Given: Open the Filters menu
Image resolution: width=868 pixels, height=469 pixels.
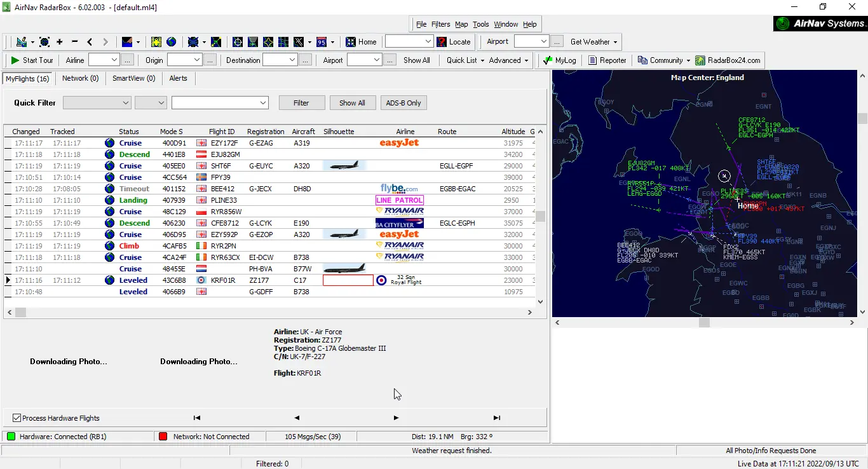Looking at the screenshot, I should (x=441, y=24).
